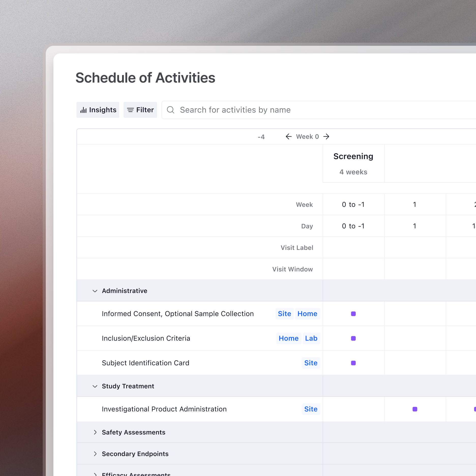Go to next week with right arrow
The width and height of the screenshot is (476, 476).
coord(326,137)
